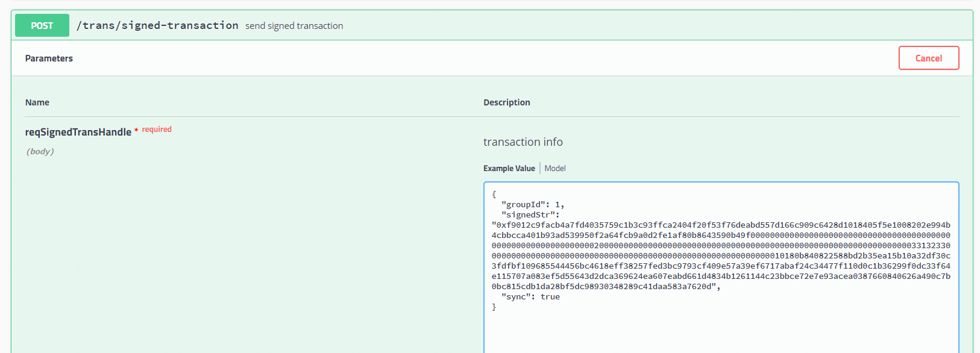Click the Name column header
The height and width of the screenshot is (353, 980).
click(37, 102)
